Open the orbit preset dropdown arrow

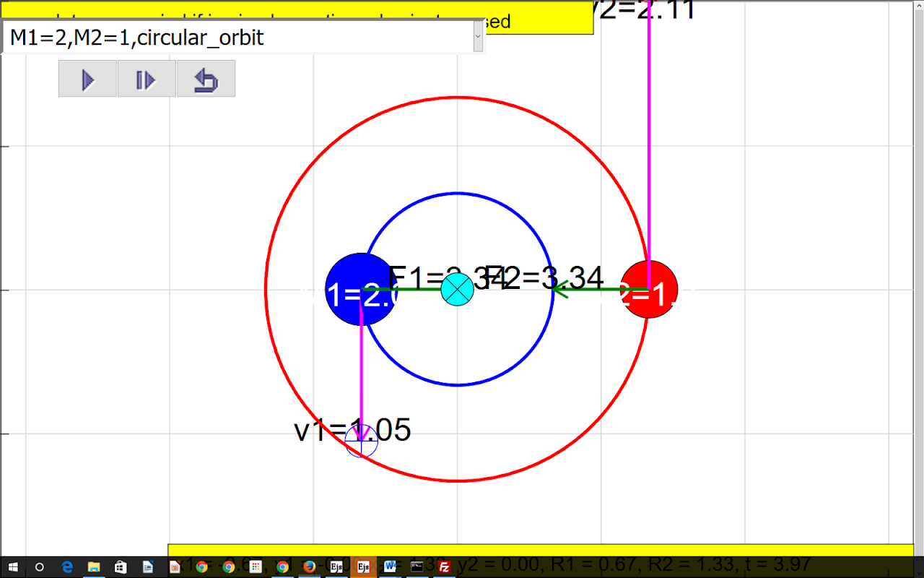pyautogui.click(x=477, y=36)
